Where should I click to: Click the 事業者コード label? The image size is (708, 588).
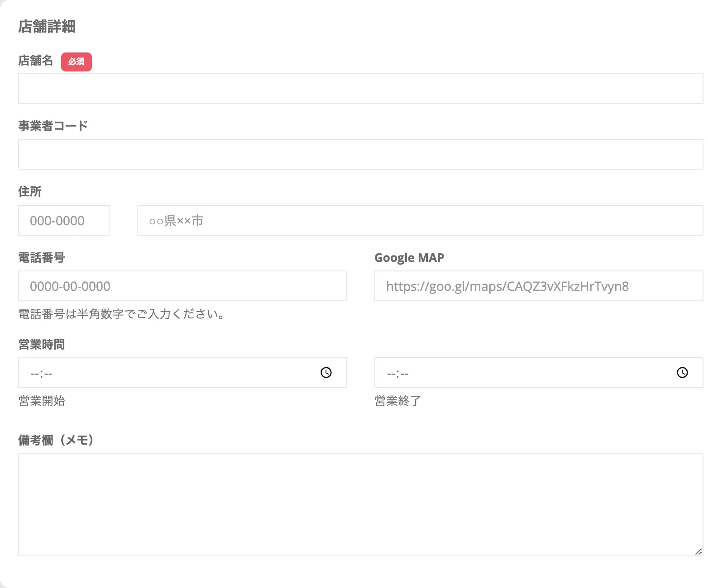coord(53,126)
